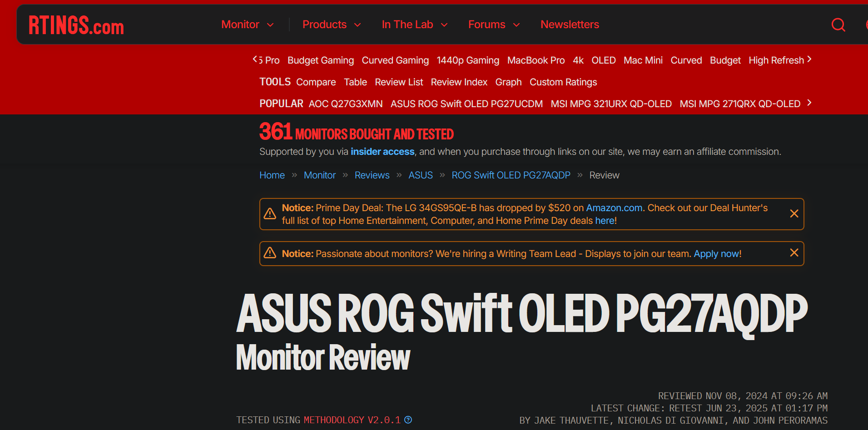Select the Newsletters menu item
The width and height of the screenshot is (868, 430).
pos(570,25)
